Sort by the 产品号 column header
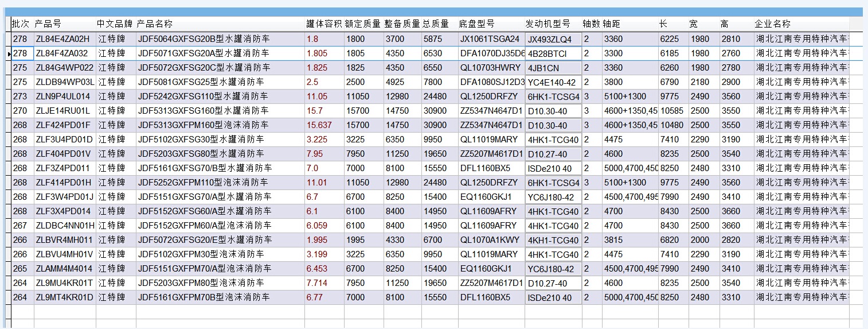 pos(48,24)
